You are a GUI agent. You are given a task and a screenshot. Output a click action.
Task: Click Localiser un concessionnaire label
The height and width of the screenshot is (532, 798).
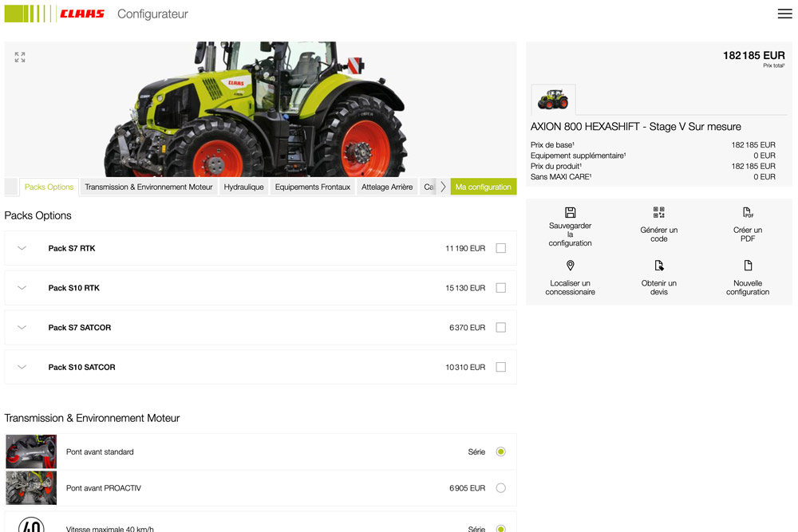[570, 287]
